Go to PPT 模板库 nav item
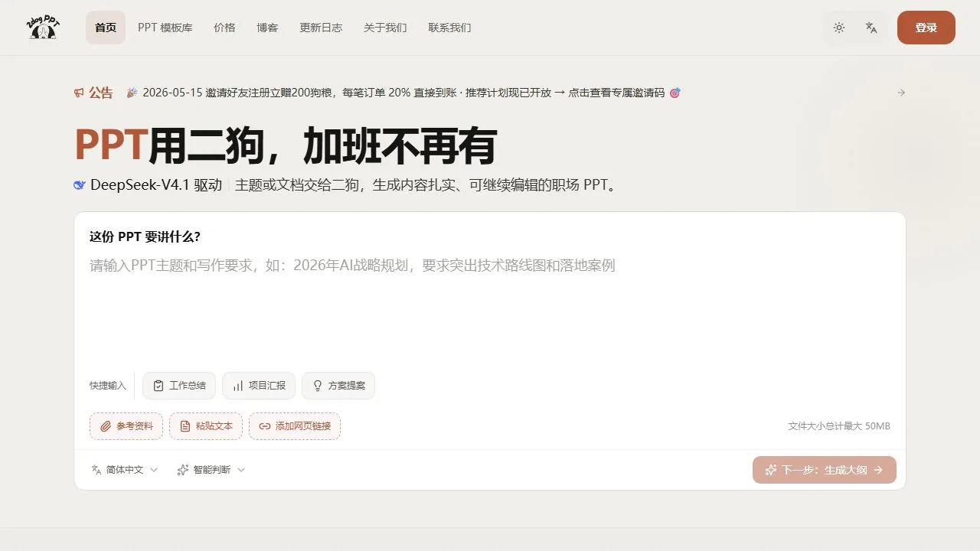 pos(165,28)
